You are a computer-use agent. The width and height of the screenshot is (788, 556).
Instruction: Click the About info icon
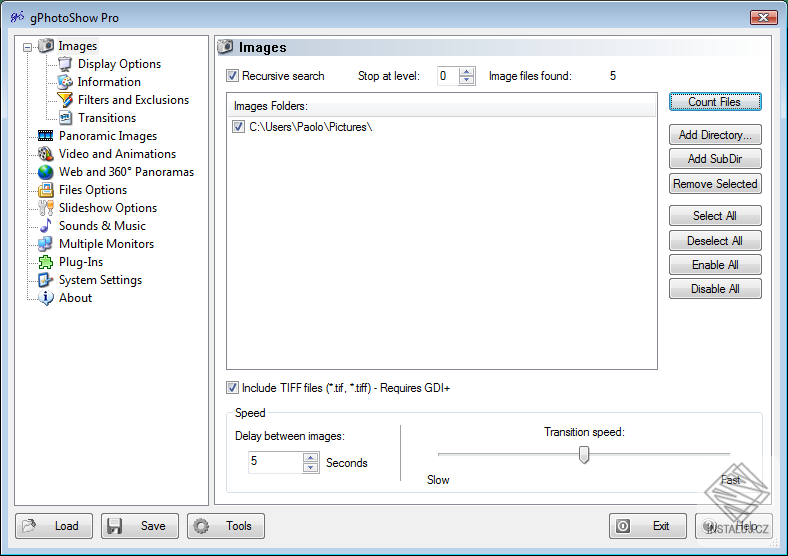[x=46, y=298]
